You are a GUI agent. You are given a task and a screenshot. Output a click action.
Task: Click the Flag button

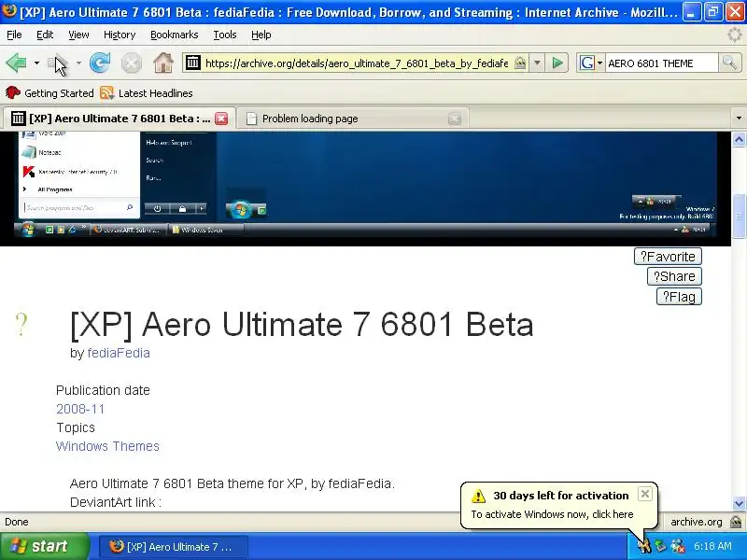679,297
